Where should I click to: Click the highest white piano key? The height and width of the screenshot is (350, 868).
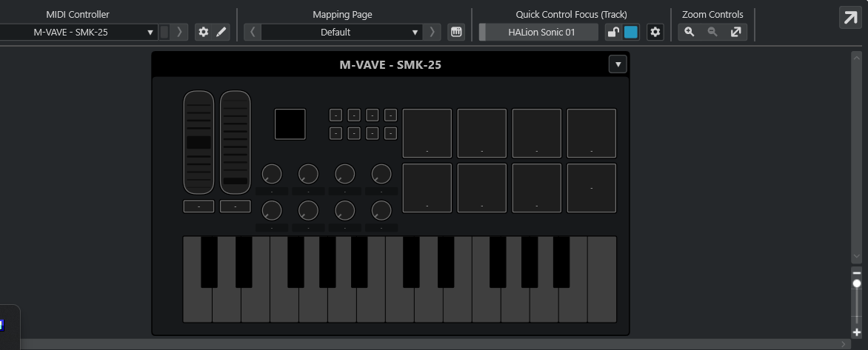(x=601, y=279)
